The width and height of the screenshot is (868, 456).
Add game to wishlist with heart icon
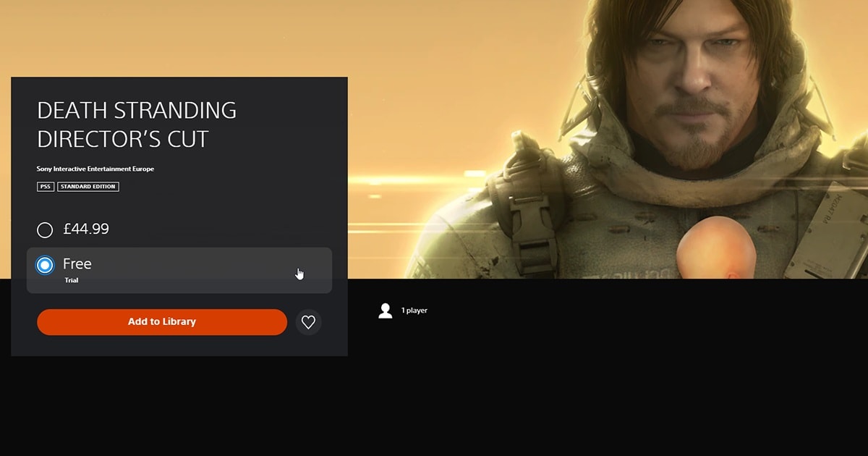308,322
